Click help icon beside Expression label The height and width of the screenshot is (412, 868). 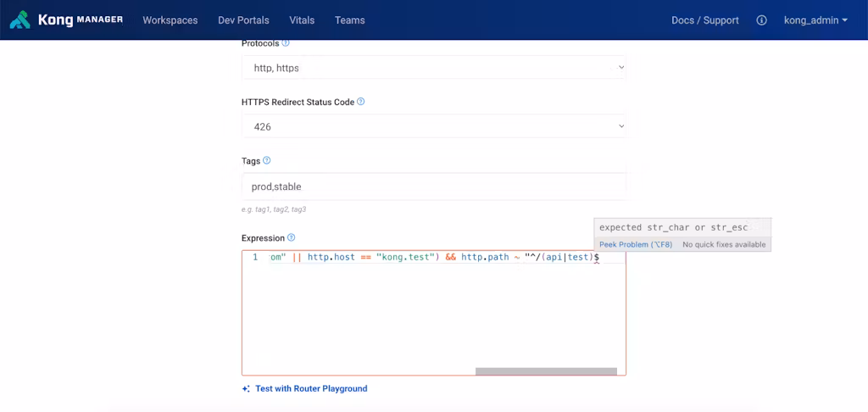292,238
